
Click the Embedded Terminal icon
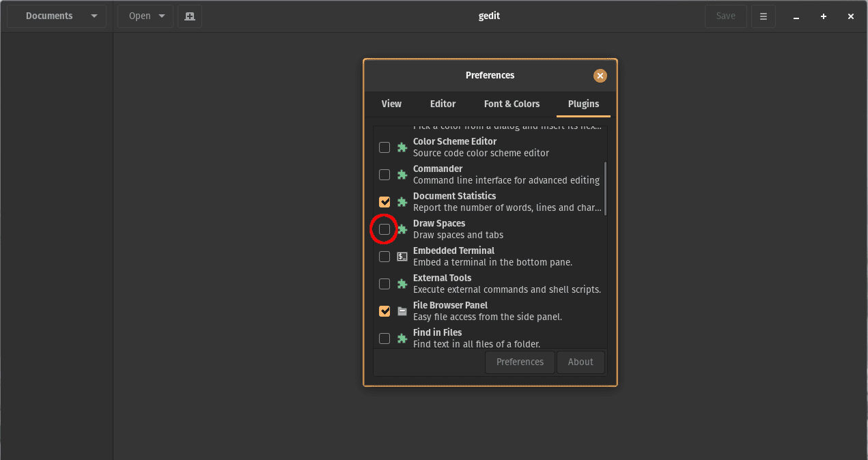pos(402,257)
